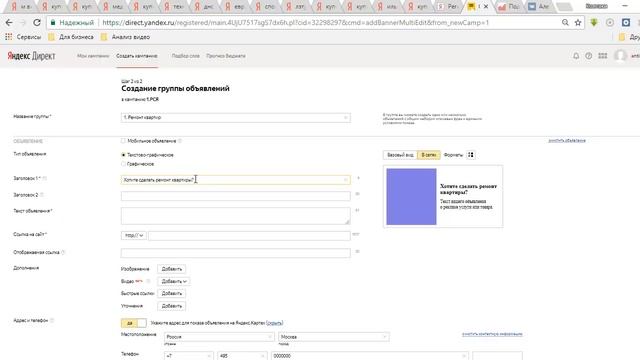
Task: Click the Текст объявления textarea
Action: tap(236, 216)
